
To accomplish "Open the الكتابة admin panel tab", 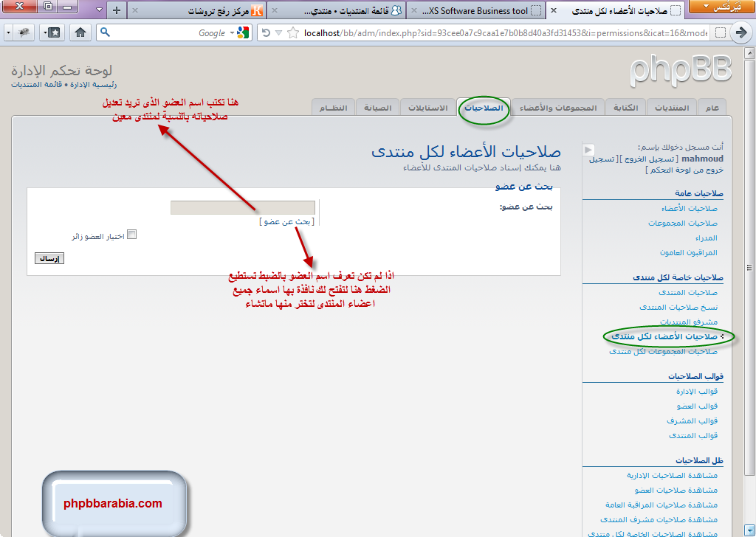I will click(x=625, y=108).
